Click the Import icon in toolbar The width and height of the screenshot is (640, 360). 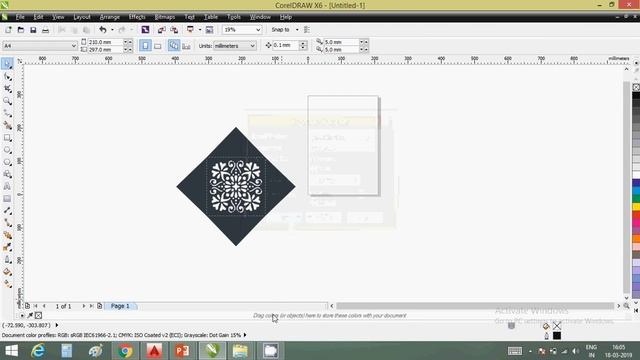pos(162,30)
